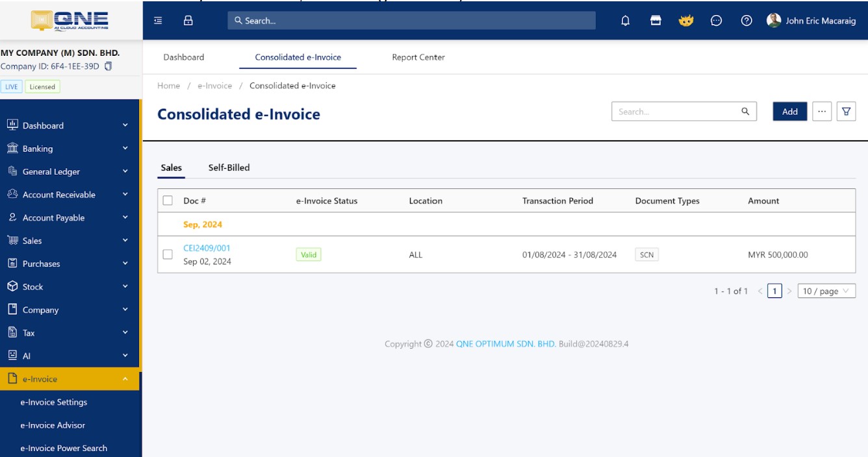This screenshot has height=457, width=868.
Task: Open the notifications bell icon
Action: pos(624,20)
